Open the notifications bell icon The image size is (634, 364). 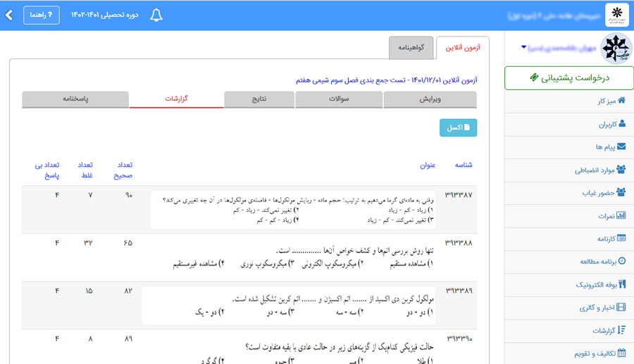coord(156,15)
